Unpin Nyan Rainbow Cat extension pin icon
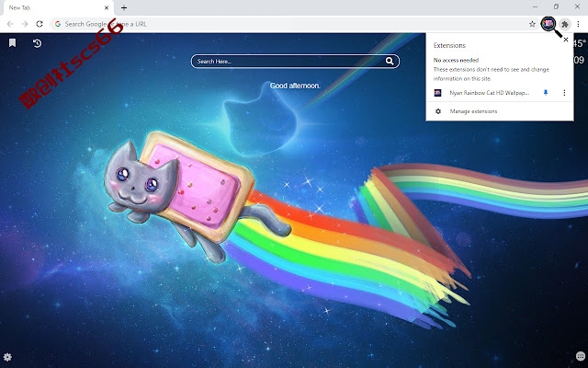The width and height of the screenshot is (588, 368). (x=546, y=92)
